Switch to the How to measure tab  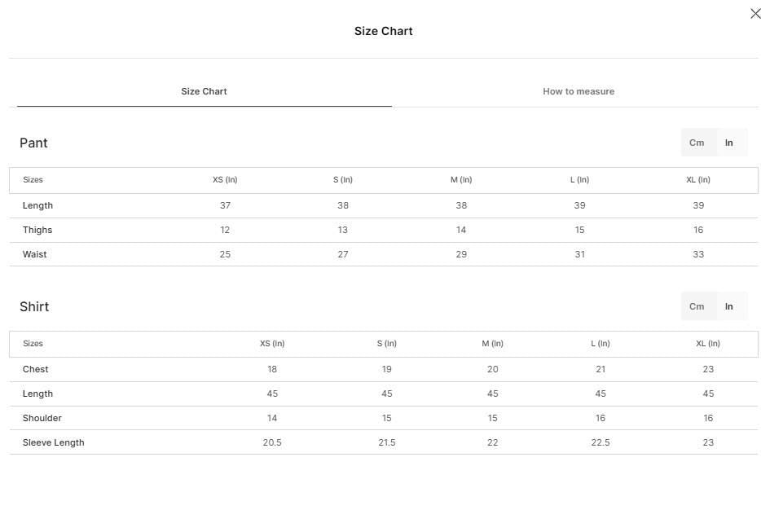tap(578, 91)
